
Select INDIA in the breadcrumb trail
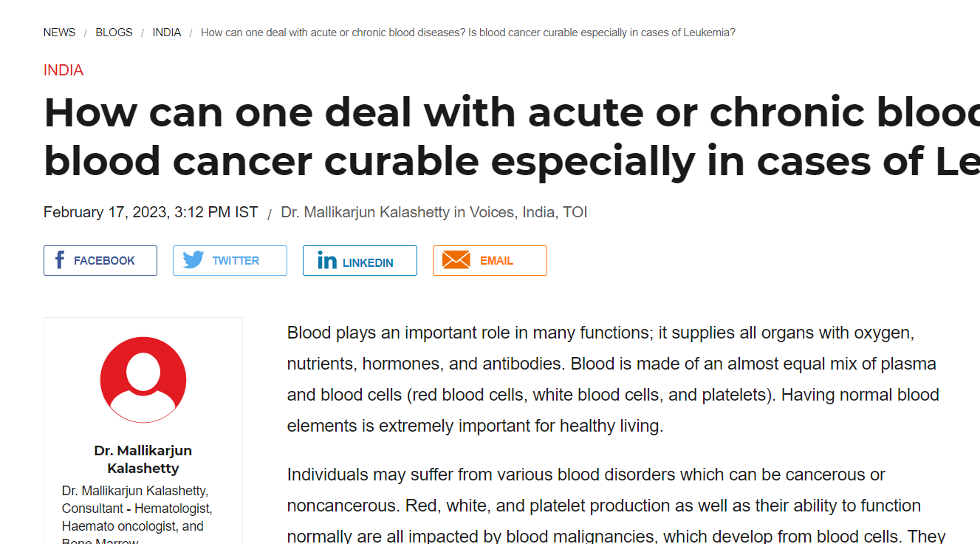[x=167, y=33]
